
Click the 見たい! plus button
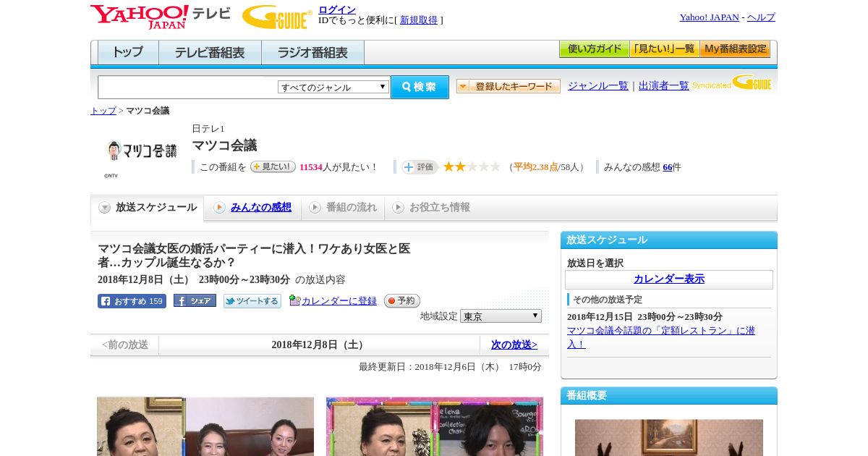(273, 166)
